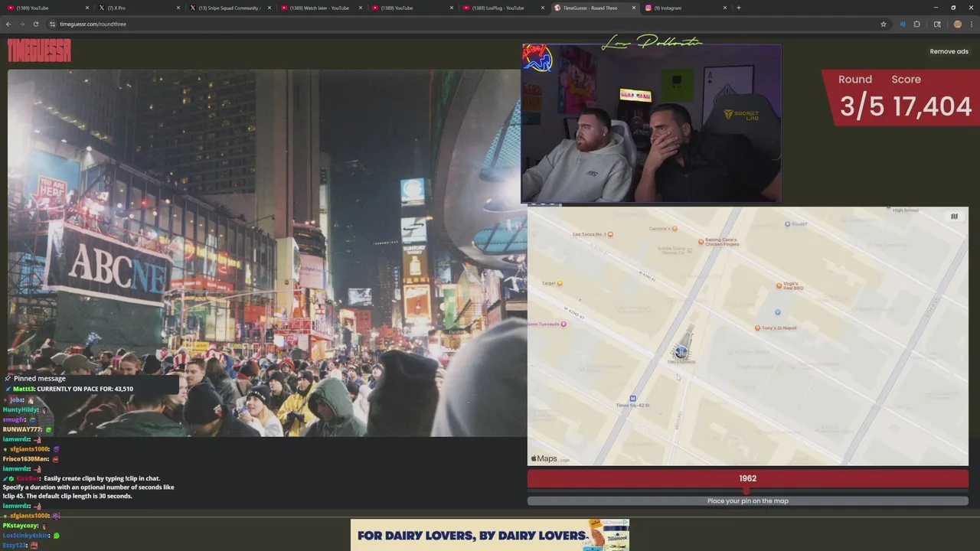Click the red 1962 year bar
Image resolution: width=980 pixels, height=551 pixels.
point(747,479)
